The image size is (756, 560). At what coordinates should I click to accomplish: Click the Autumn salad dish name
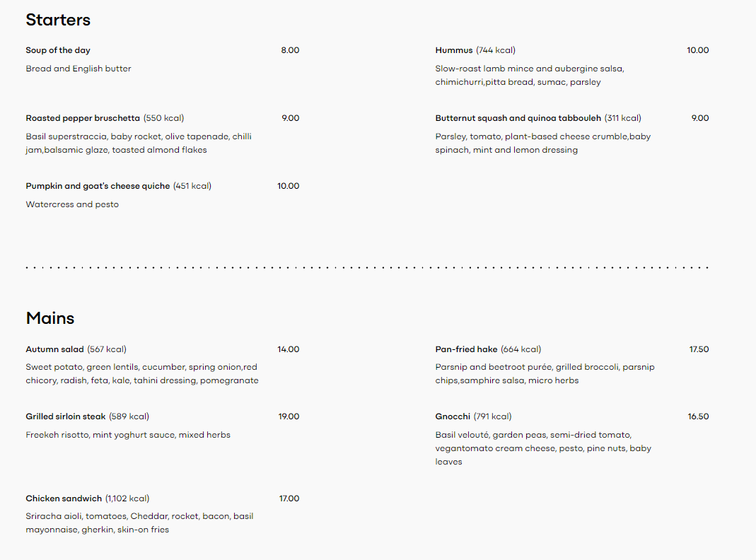[54, 349]
